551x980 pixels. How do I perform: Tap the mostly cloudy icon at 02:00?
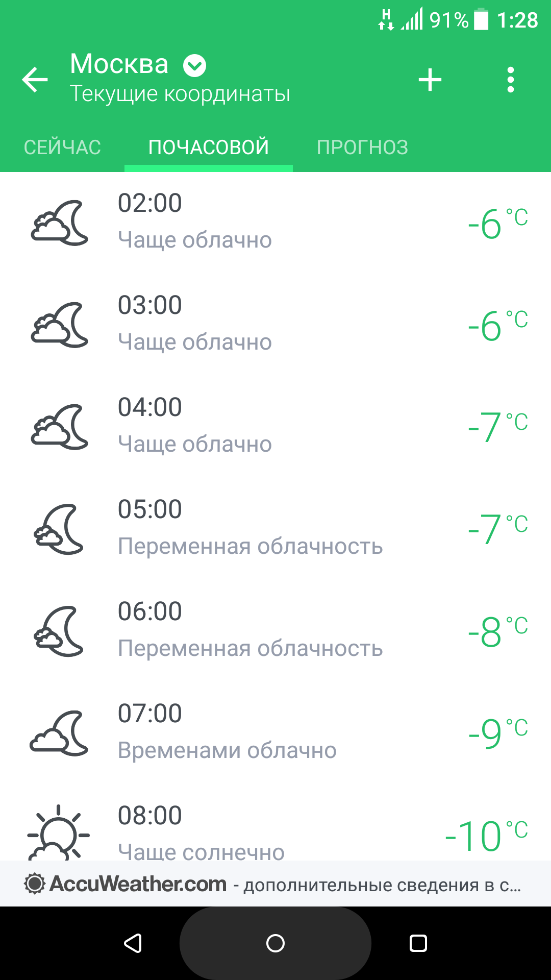[60, 223]
